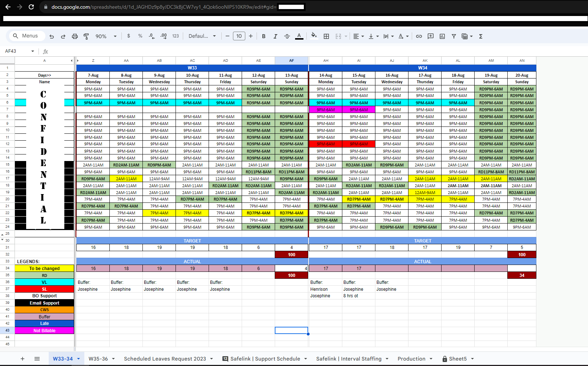Click the browser address bar URL
The width and height of the screenshot is (588, 366).
tap(164, 7)
